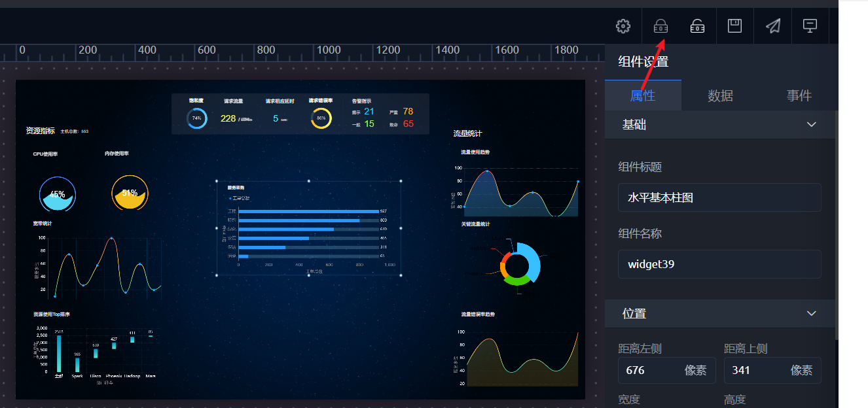Image resolution: width=868 pixels, height=408 pixels.
Task: Open settings via the gear icon
Action: point(623,26)
